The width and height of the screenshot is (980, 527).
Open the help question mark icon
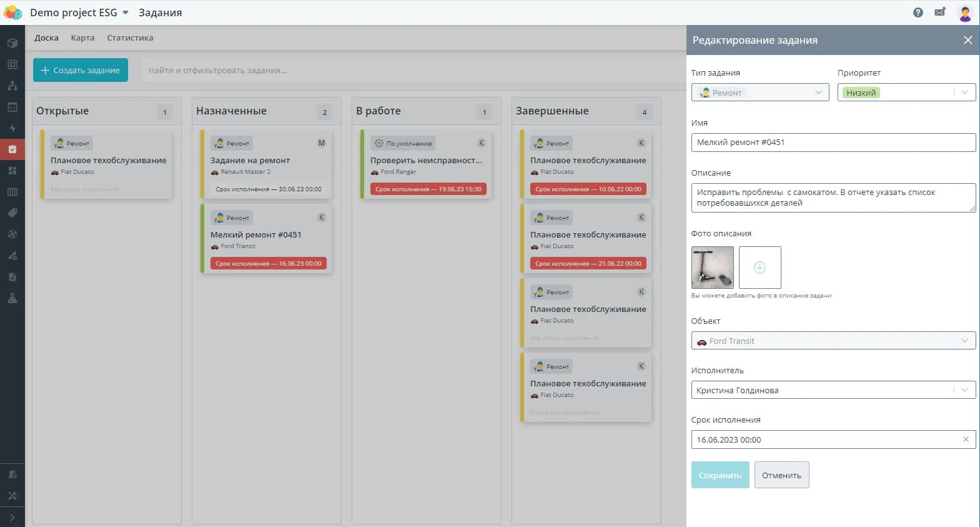pyautogui.click(x=918, y=13)
